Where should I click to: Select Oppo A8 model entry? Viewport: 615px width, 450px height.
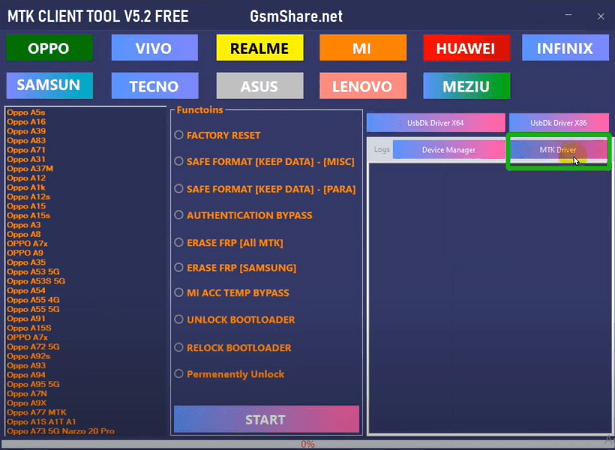(24, 235)
